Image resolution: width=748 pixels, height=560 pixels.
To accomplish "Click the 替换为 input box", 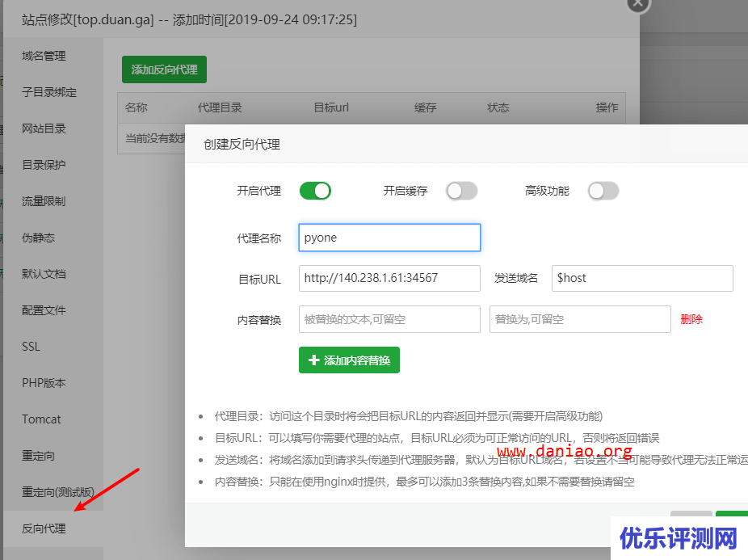I will [580, 319].
